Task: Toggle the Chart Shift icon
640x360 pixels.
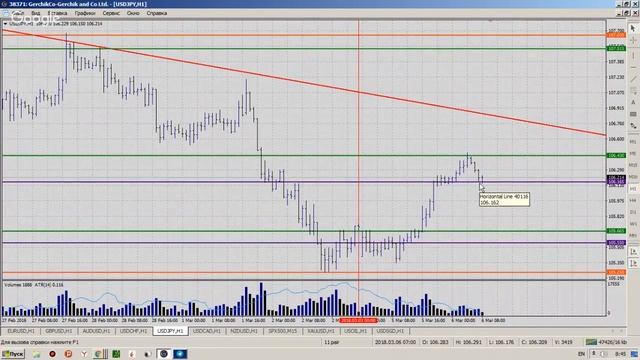Action: 633,252
